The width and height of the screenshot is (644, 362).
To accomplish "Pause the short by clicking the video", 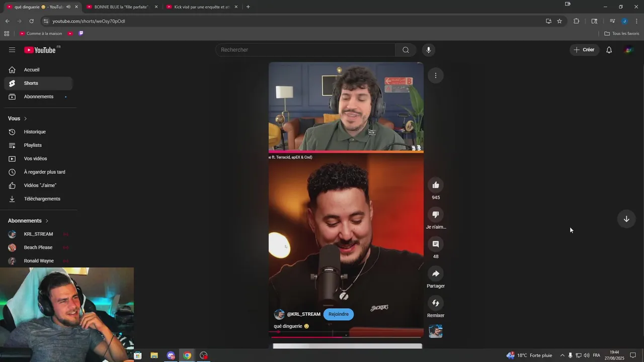I will pos(346,201).
